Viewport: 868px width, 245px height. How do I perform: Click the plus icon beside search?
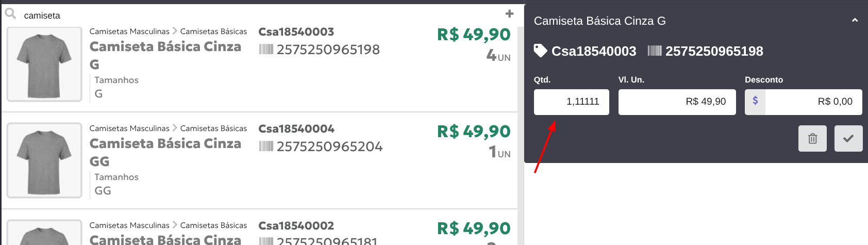coord(509,14)
